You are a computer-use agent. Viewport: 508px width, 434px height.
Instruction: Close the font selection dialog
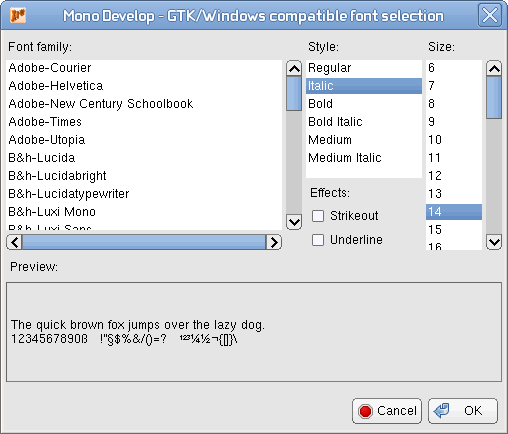[490, 15]
